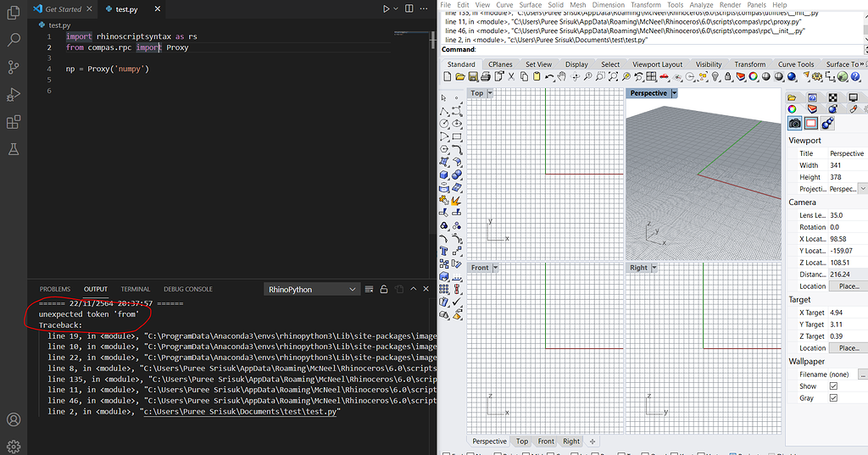This screenshot has height=455, width=868.
Task: Close the test.py editor tab
Action: 158,8
